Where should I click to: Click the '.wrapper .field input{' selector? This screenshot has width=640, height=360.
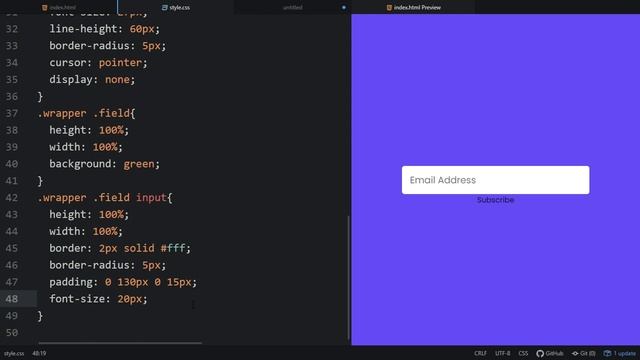(105, 198)
